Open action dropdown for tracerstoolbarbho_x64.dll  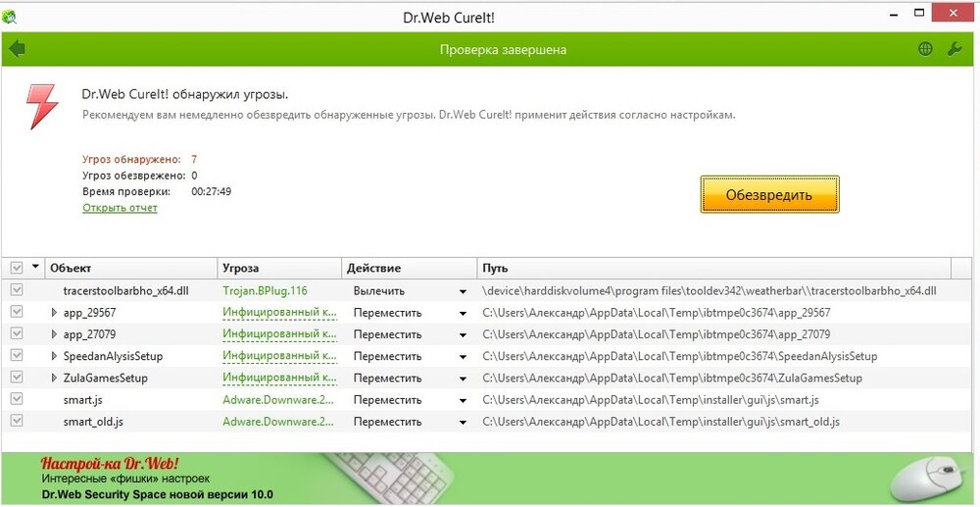coord(463,292)
